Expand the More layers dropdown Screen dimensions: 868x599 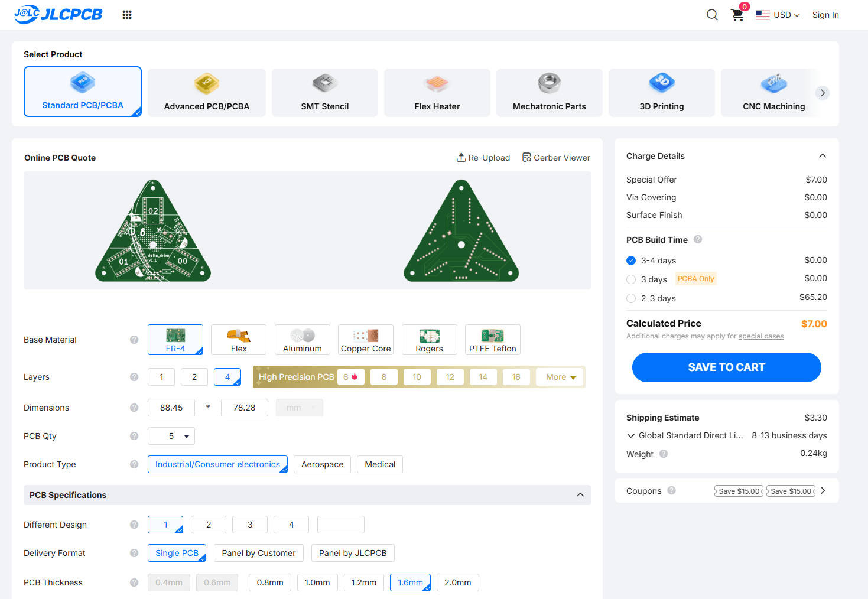(x=560, y=377)
